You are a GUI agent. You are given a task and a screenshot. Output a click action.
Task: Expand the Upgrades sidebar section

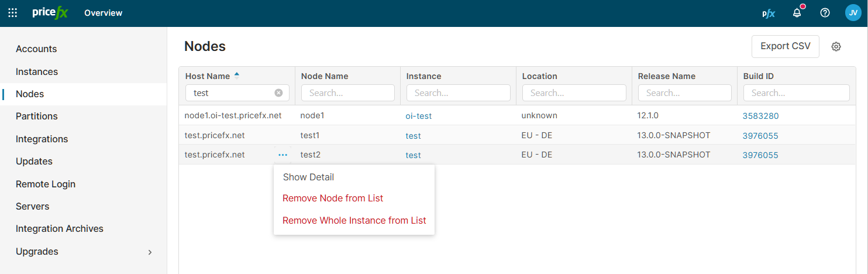click(x=150, y=252)
